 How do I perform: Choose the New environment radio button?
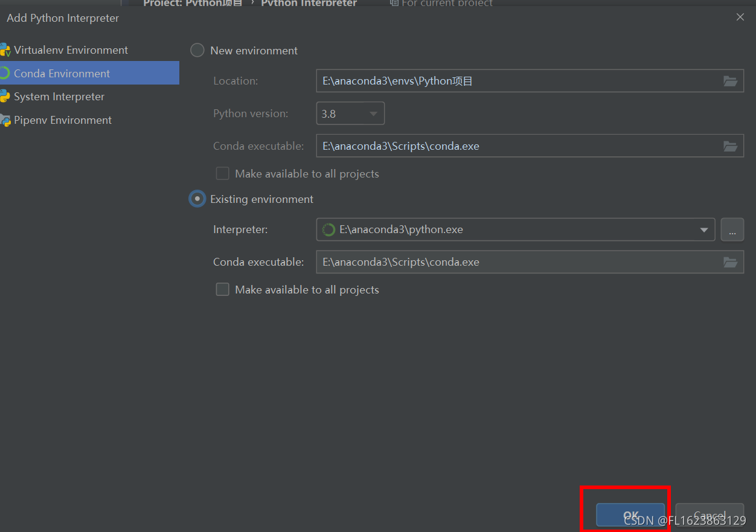(197, 50)
